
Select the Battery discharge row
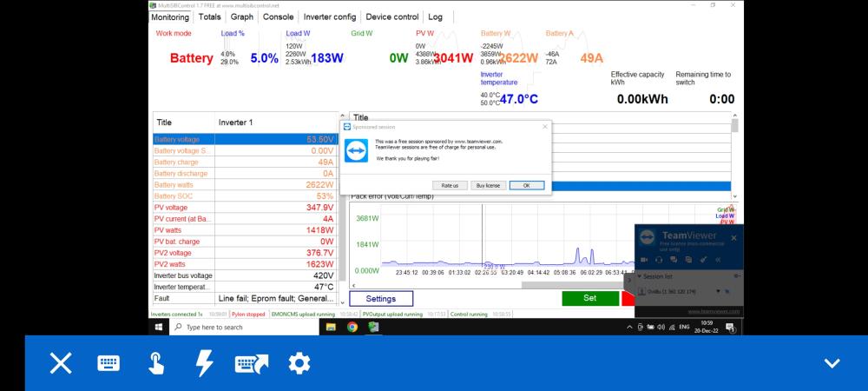tap(245, 174)
